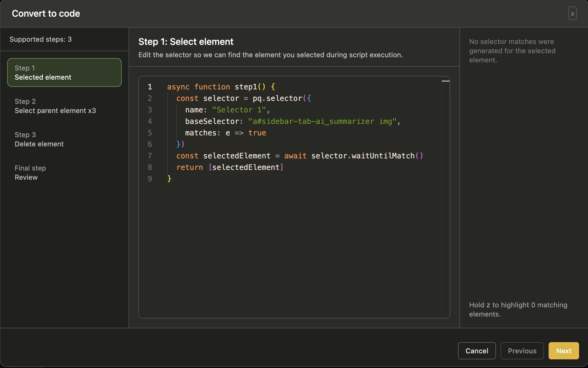Screen dimensions: 588x368
Task: Click the waitUntilMatch call in code
Action: [383, 156]
